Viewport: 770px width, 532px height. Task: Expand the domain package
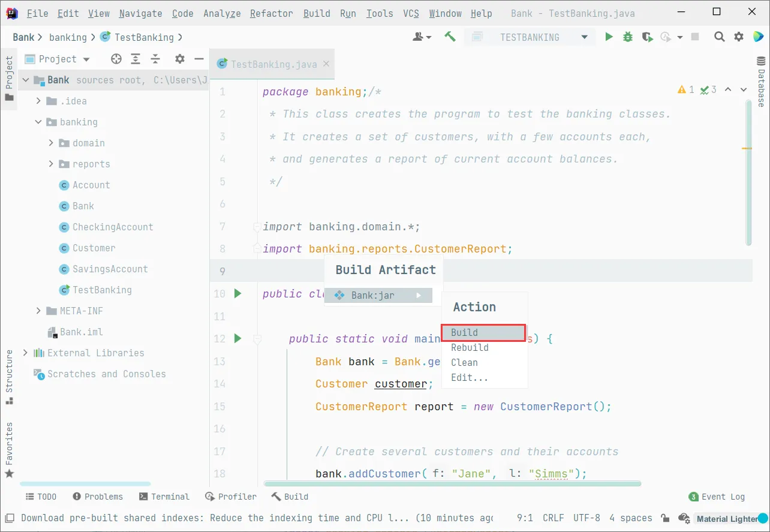[52, 143]
